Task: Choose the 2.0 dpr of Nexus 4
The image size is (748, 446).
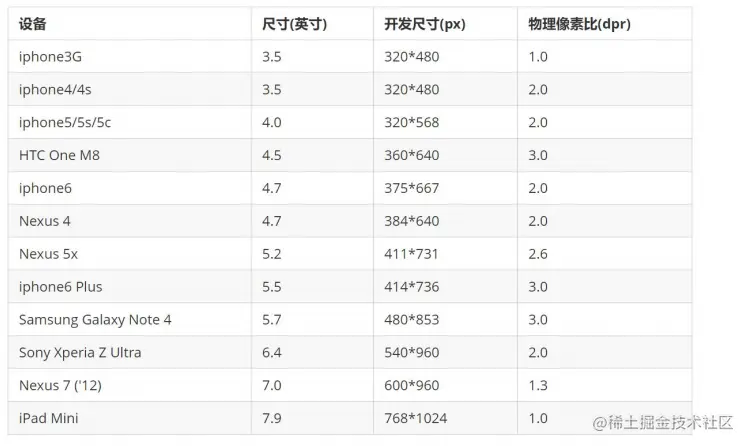Action: coord(538,221)
